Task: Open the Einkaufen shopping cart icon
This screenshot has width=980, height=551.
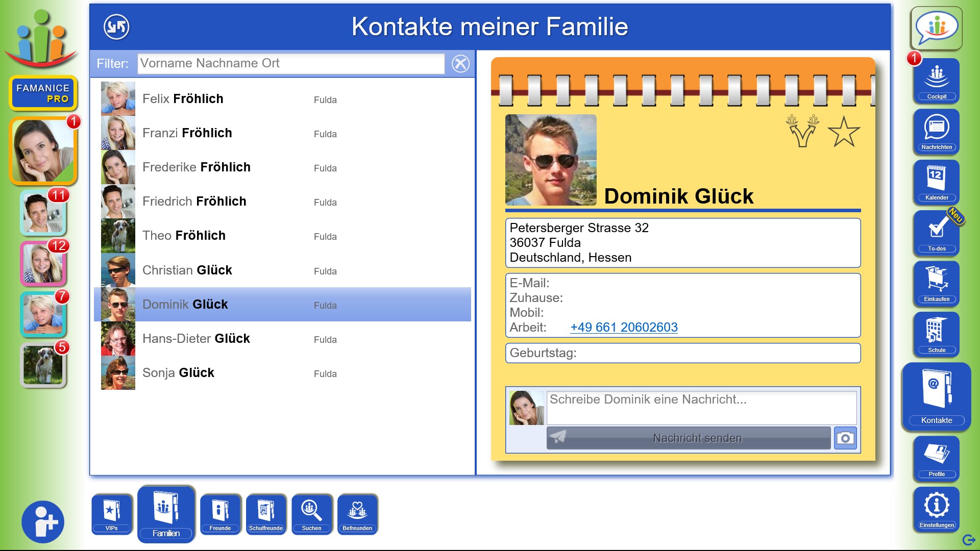Action: point(936,283)
